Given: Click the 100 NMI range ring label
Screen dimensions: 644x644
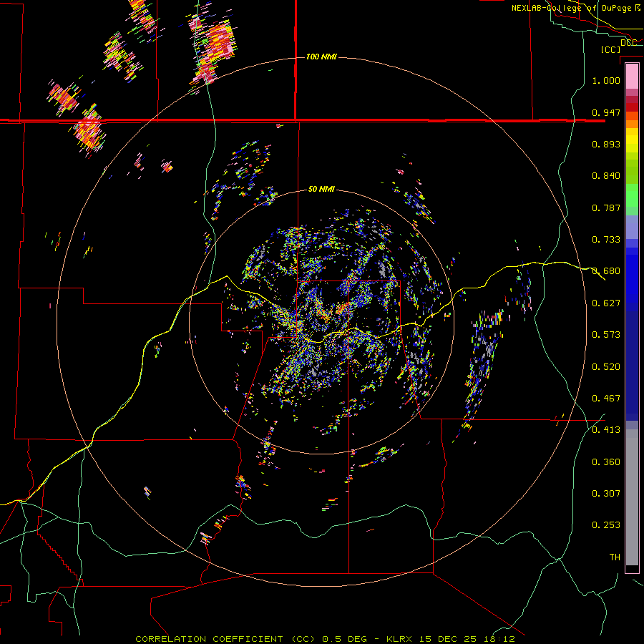Looking at the screenshot, I should pyautogui.click(x=321, y=57).
